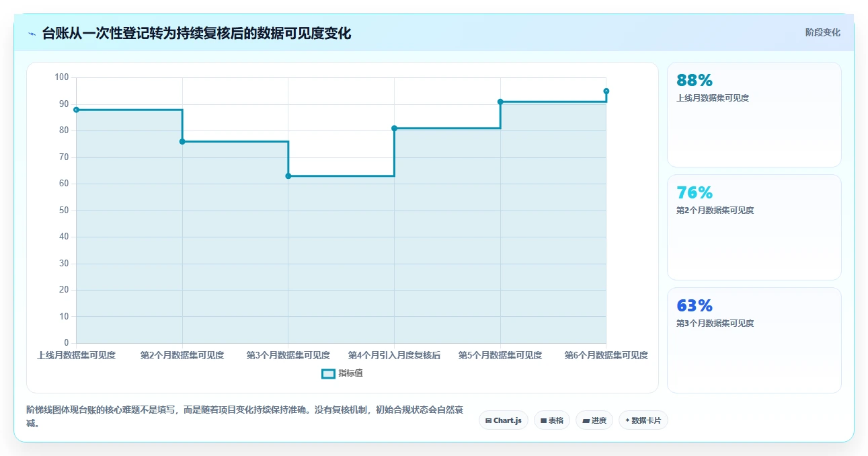Click the Chart.js tag chip

(504, 420)
